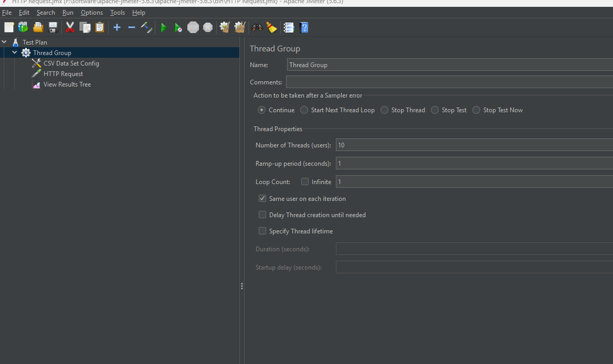This screenshot has width=613, height=364.
Task: Start the test with green play icon
Action: (x=163, y=27)
